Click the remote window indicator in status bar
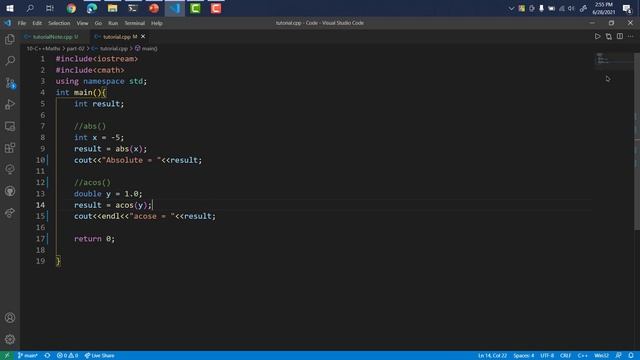This screenshot has height=360, width=640. (7, 356)
